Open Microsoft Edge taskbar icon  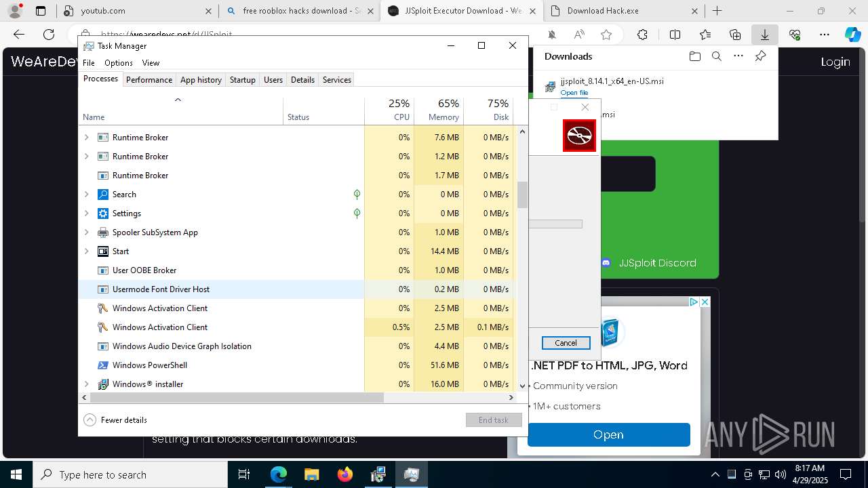279,474
